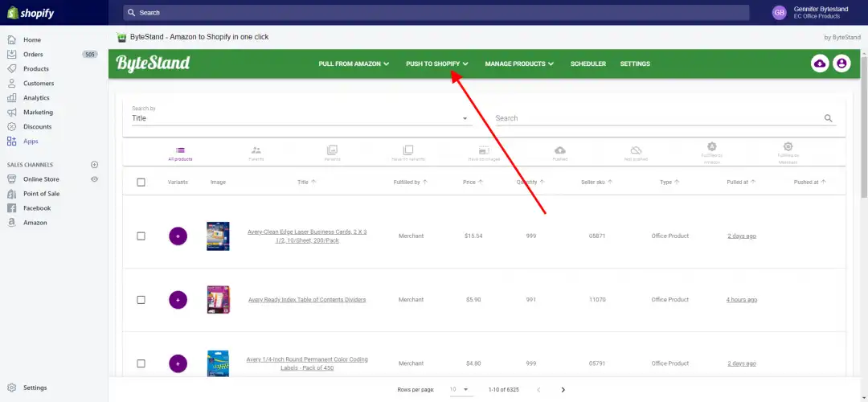Select Parents filter tab
This screenshot has height=402, width=868.
click(x=256, y=154)
